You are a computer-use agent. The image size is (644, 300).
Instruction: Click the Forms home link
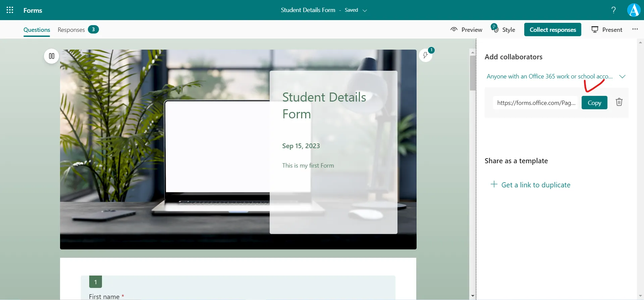click(33, 10)
